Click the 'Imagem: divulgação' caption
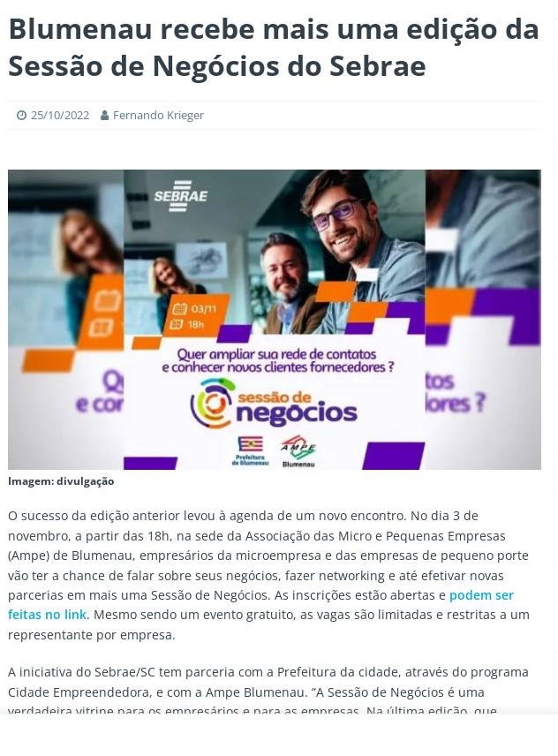 click(61, 481)
